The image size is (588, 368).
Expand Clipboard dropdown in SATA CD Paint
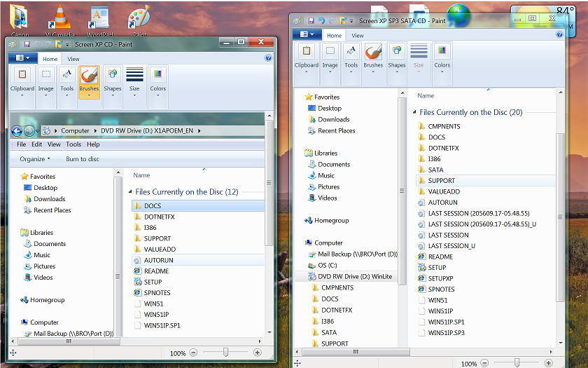coord(307,71)
